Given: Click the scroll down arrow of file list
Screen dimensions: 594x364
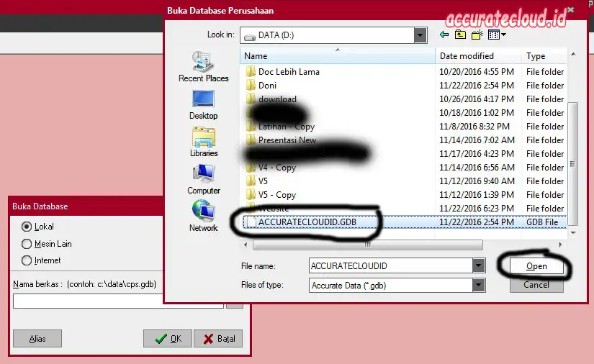Looking at the screenshot, I should (x=573, y=233).
